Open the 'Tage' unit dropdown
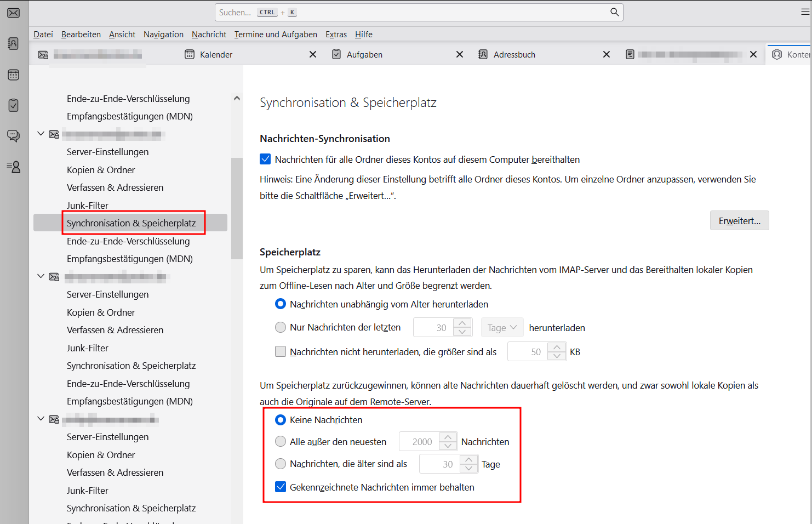812x524 pixels. [x=502, y=328]
